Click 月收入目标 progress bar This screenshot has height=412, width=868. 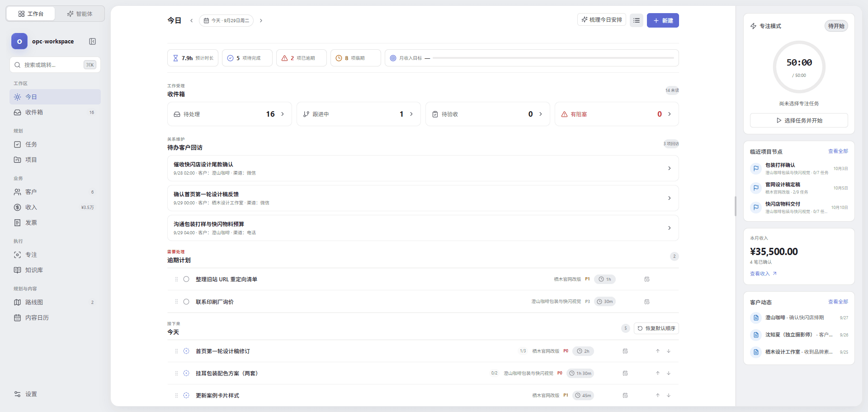[x=553, y=58]
